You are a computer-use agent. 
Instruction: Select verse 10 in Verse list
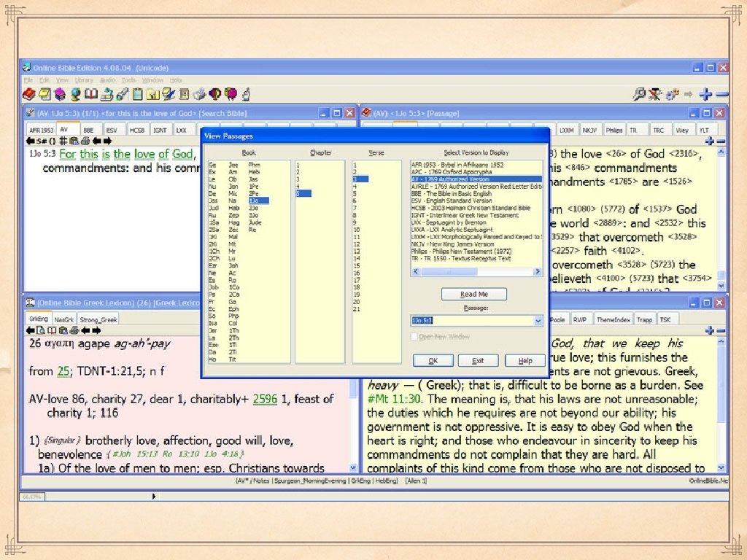(356, 230)
